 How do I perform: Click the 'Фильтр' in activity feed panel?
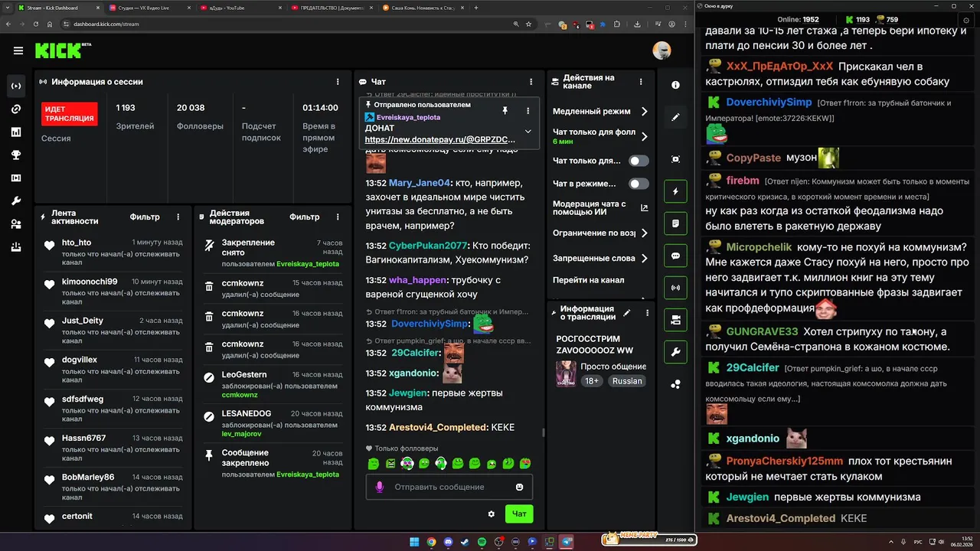tap(145, 217)
